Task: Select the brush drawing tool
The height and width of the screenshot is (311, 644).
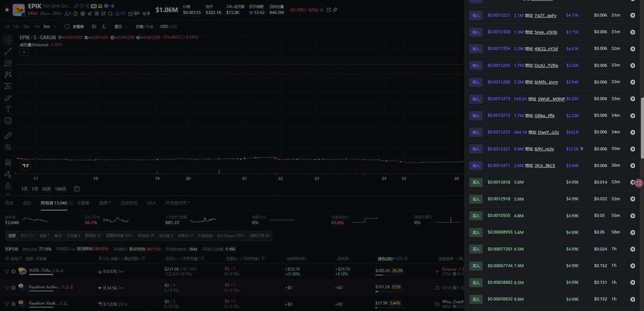Action: coord(8,98)
